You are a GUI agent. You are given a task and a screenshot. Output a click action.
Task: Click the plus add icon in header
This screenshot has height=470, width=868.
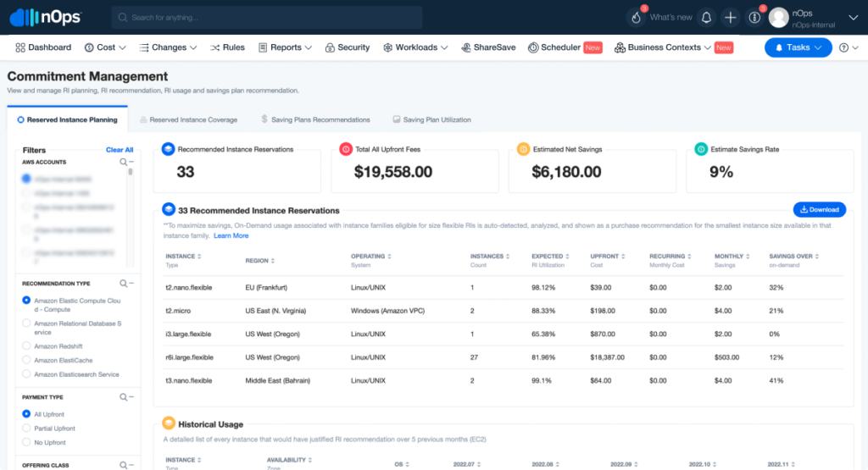[730, 18]
